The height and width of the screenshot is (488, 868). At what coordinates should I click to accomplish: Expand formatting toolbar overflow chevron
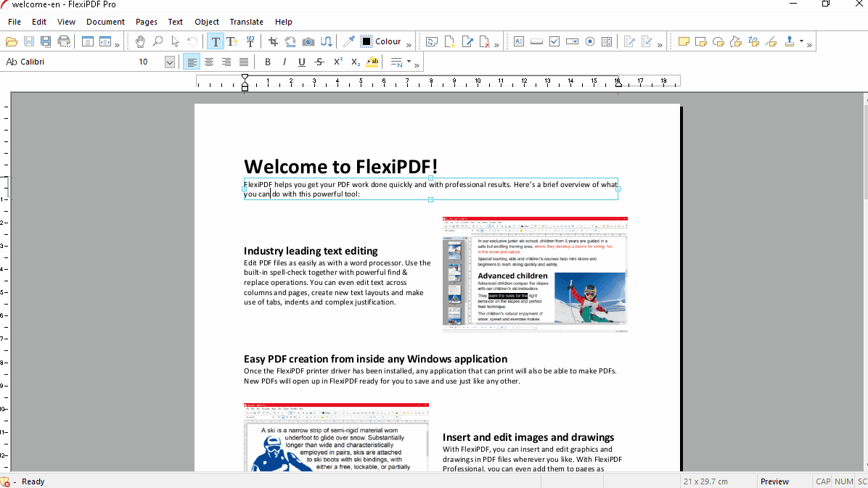417,65
